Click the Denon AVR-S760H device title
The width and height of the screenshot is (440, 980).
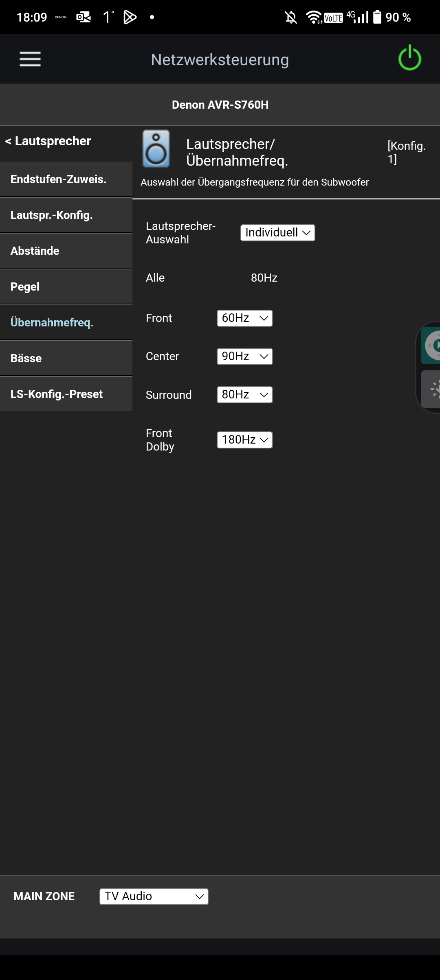click(x=220, y=105)
